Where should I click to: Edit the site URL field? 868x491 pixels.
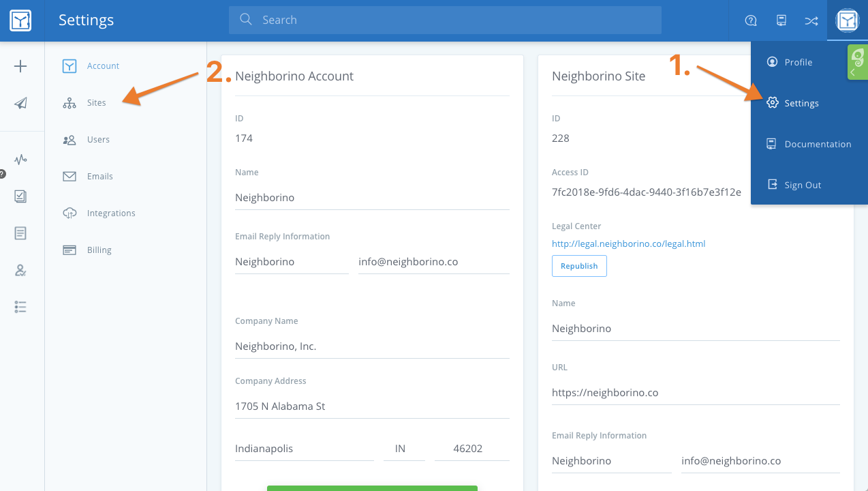pyautogui.click(x=696, y=393)
